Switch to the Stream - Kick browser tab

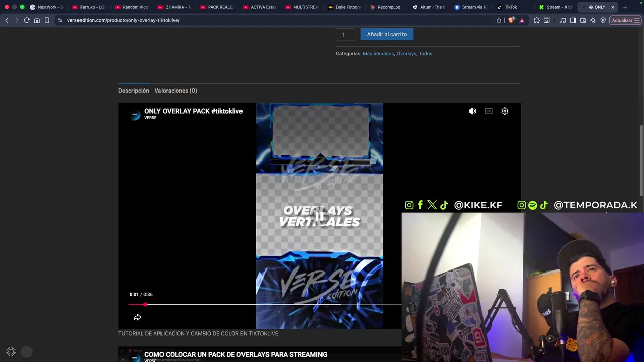[556, 7]
